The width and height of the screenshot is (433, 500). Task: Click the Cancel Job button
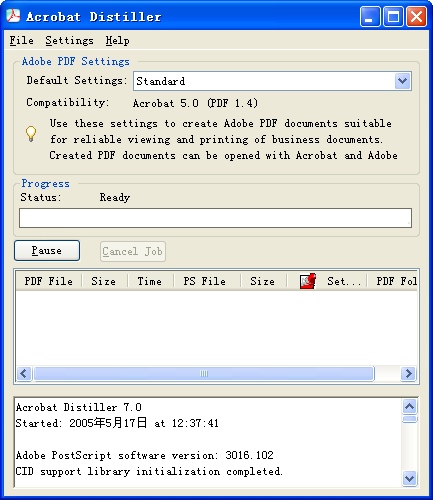(133, 251)
